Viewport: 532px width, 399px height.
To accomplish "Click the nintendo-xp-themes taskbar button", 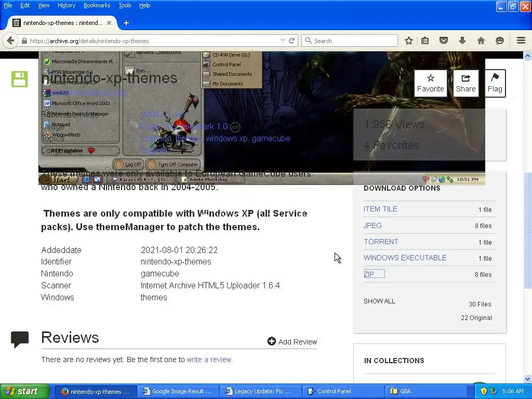I will click(x=96, y=391).
